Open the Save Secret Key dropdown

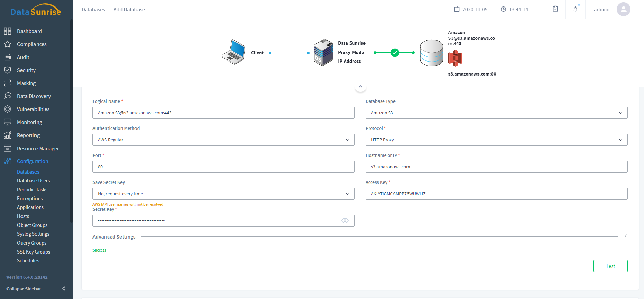pos(223,194)
